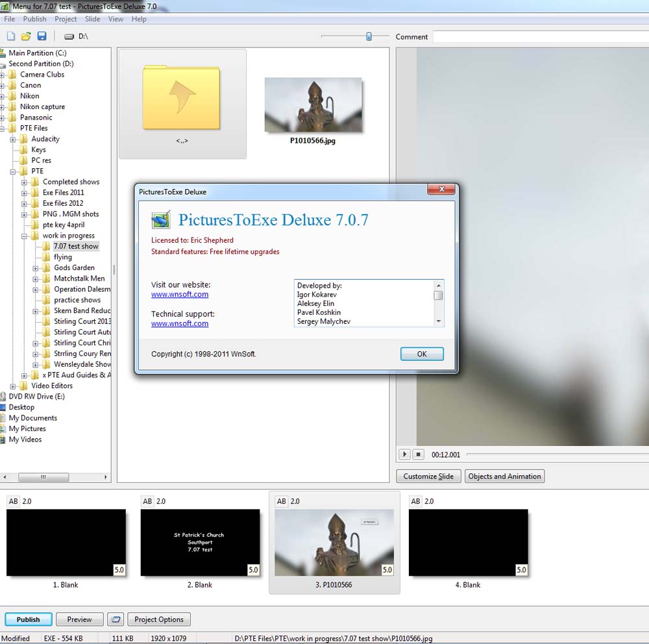Expand the Gods Garden folder

[x=36, y=268]
